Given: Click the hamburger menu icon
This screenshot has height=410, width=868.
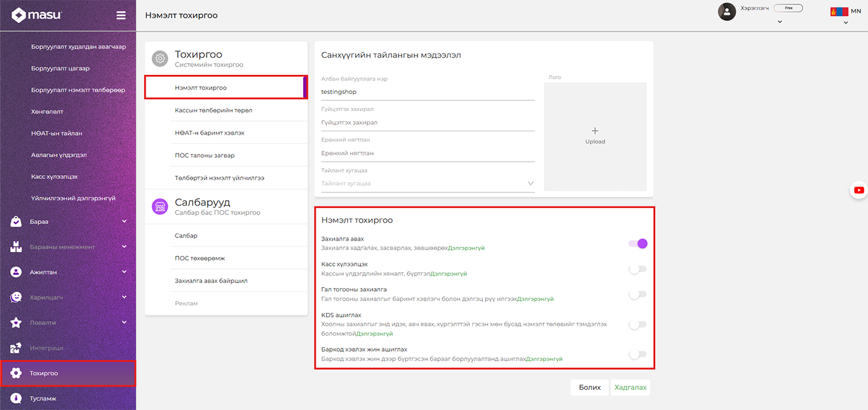Looking at the screenshot, I should pyautogui.click(x=121, y=16).
